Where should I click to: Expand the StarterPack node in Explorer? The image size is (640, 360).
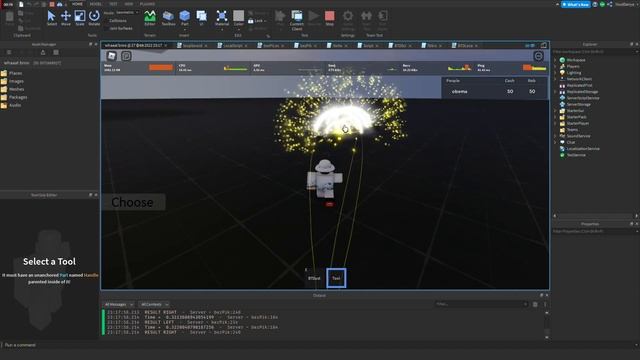[555, 117]
